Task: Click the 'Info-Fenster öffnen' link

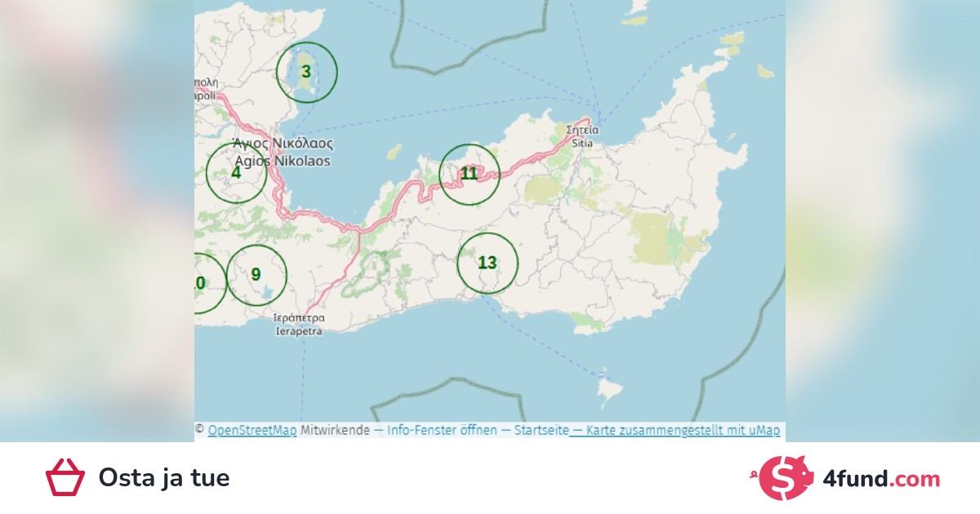Action: point(441,430)
